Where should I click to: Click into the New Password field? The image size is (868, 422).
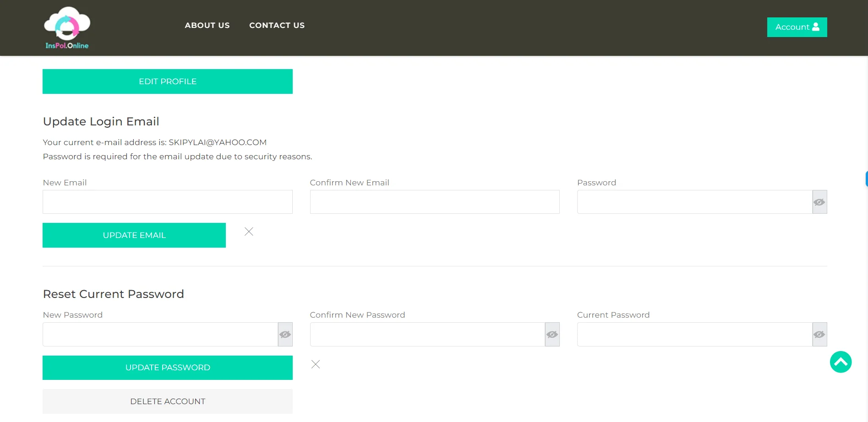pos(160,335)
